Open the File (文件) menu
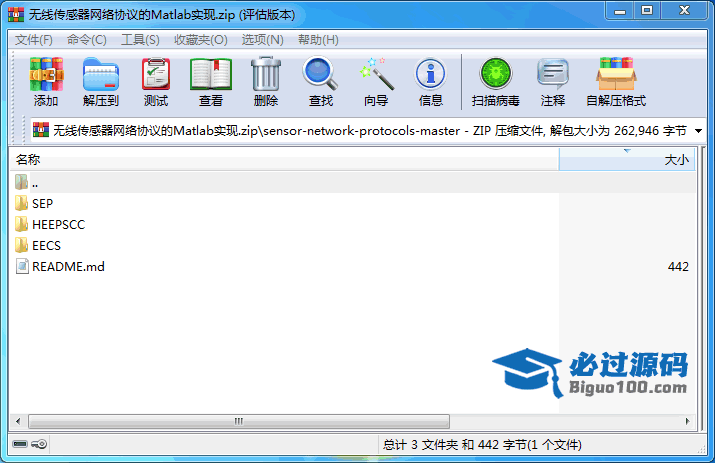The width and height of the screenshot is (715, 463). tap(34, 40)
